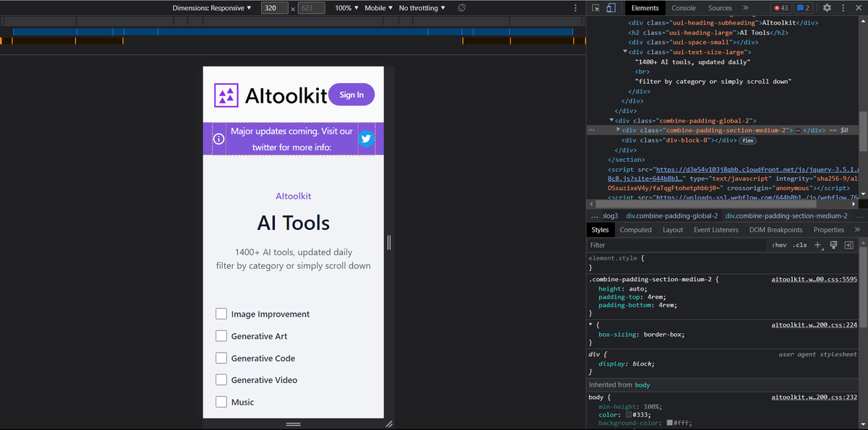868x430 pixels.
Task: Check the Generative Art checkbox
Action: pos(221,336)
